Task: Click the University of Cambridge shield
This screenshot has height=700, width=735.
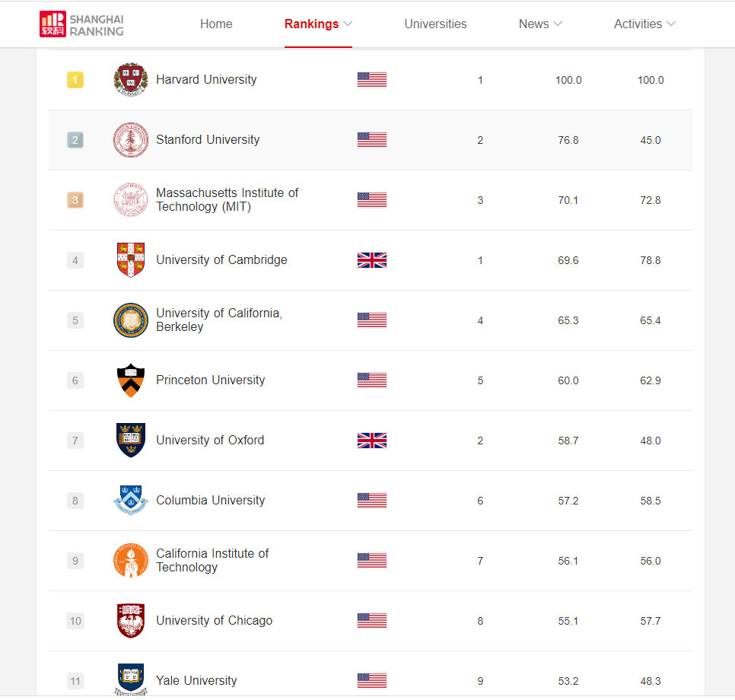Action: coord(130,260)
